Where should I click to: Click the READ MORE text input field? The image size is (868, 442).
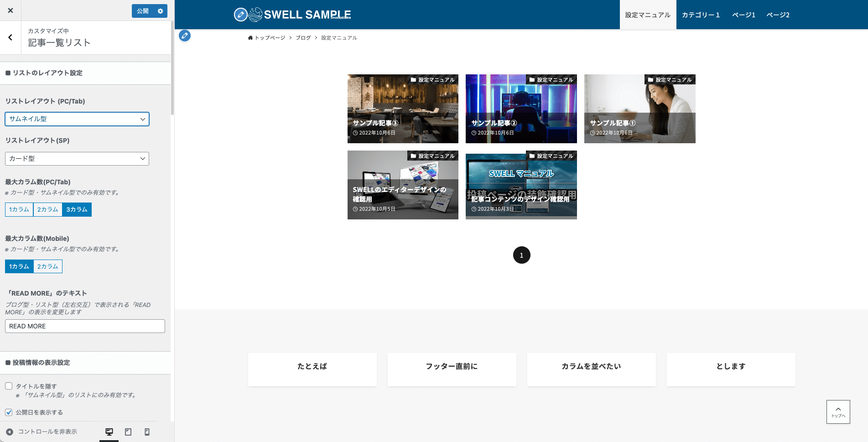pos(84,326)
